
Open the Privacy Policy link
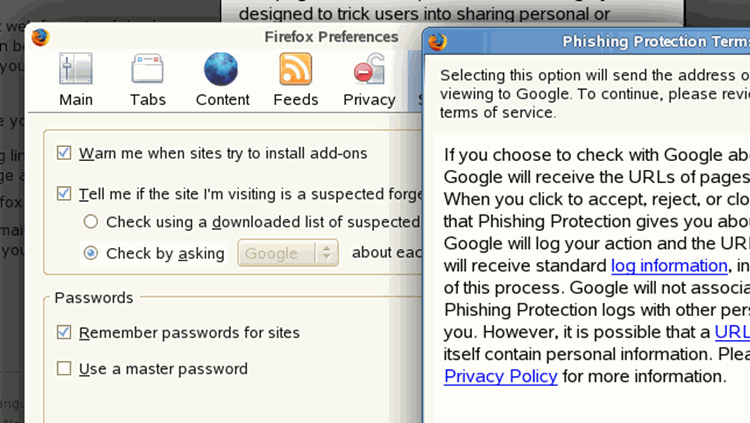coord(500,377)
